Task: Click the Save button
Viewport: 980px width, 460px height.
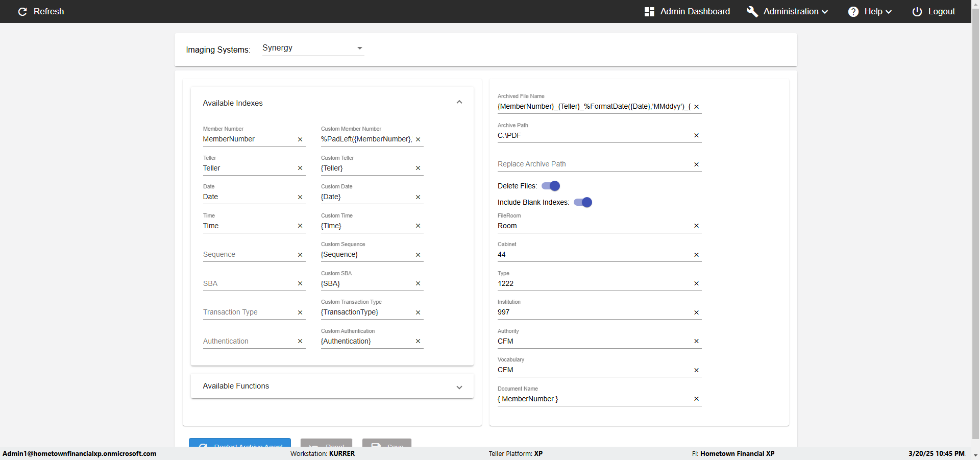Action: point(387,443)
